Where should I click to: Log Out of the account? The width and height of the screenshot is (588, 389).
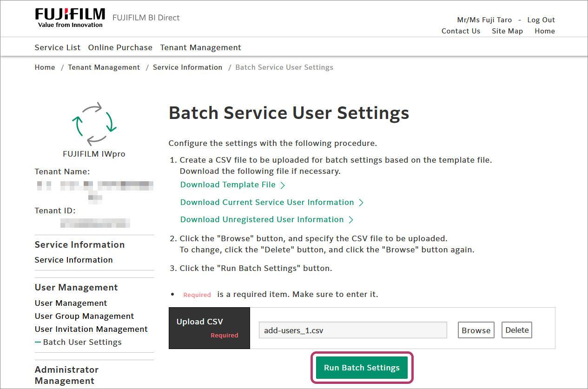pyautogui.click(x=541, y=20)
